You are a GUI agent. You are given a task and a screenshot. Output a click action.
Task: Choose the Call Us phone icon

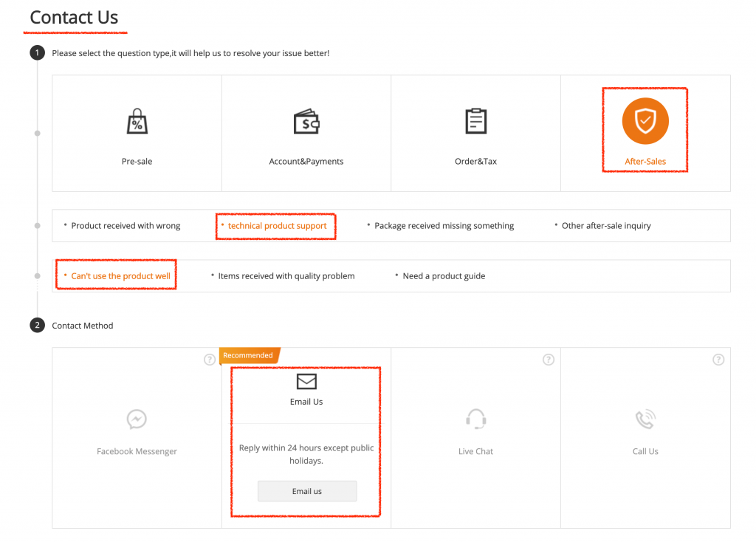click(645, 419)
